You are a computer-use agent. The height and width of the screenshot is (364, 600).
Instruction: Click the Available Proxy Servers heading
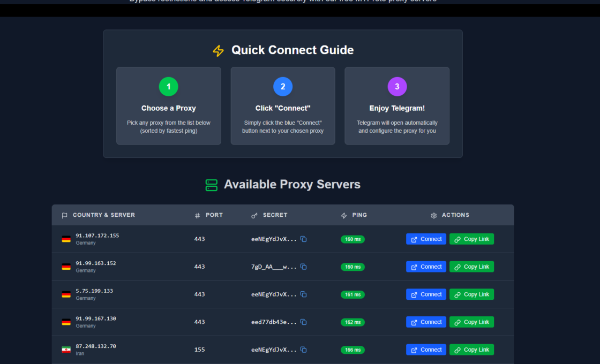pyautogui.click(x=292, y=184)
